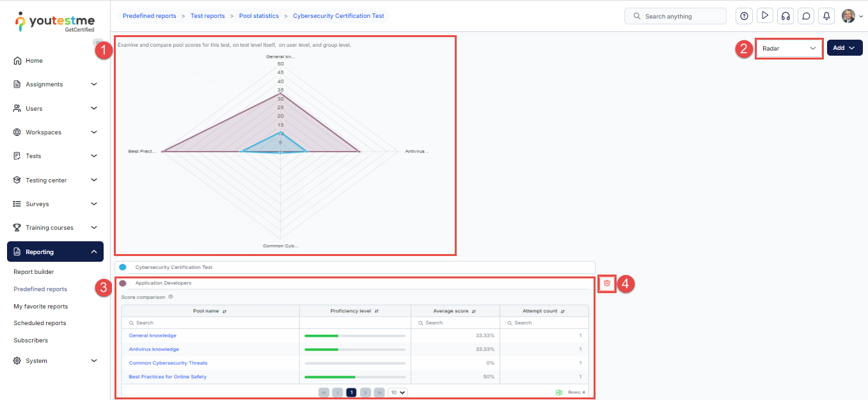Click Best Practices proficiency level bar
The height and width of the screenshot is (400, 868).
point(355,377)
